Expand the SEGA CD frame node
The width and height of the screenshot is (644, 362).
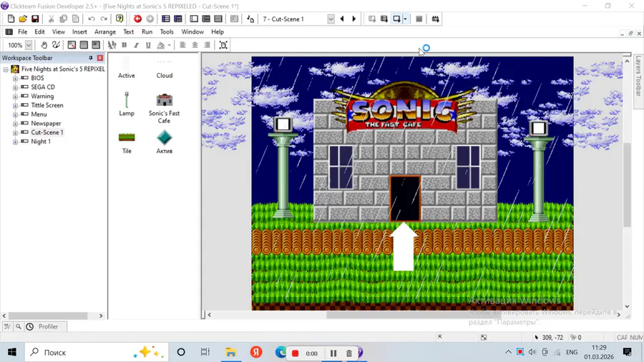point(15,87)
